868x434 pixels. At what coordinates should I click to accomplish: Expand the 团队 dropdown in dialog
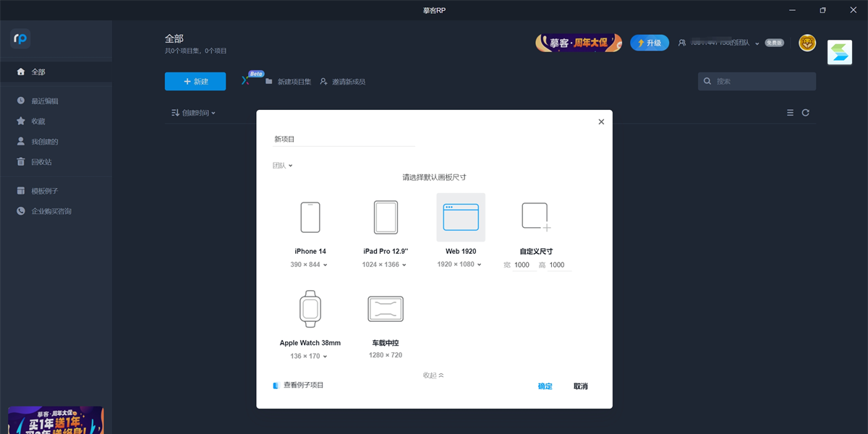283,166
